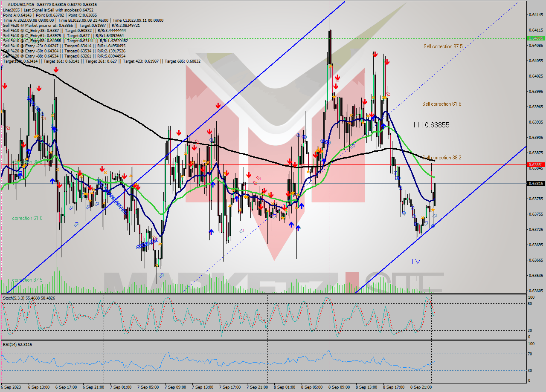The width and height of the screenshot is (546, 392).
Task: Click the Stochastic 80 level axis label
Action: (x=530, y=303)
